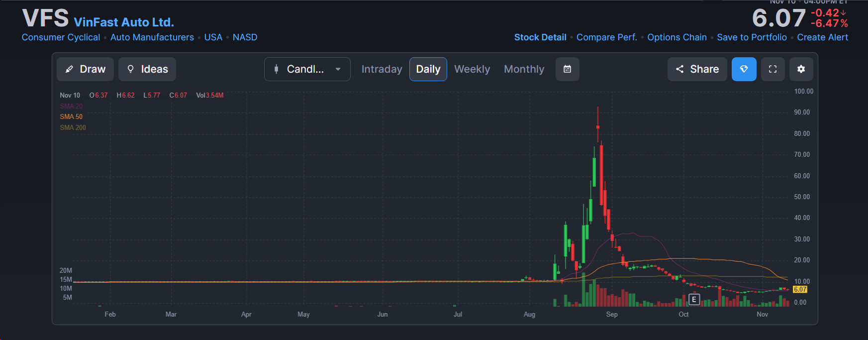
Task: Open Compare Perf. link
Action: [x=607, y=37]
